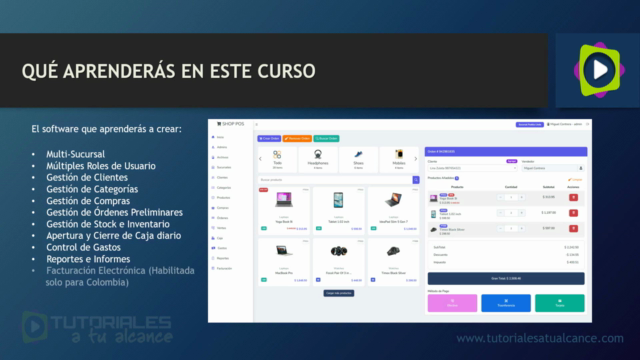Increase quantity of Yoga Book 9i
The image size is (640, 360).
pos(522,197)
